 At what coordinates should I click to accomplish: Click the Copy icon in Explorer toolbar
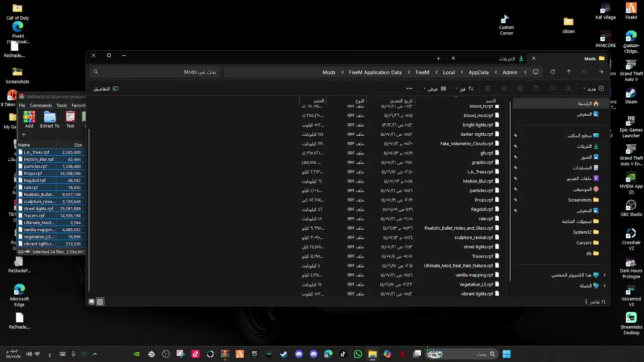pyautogui.click(x=552, y=88)
